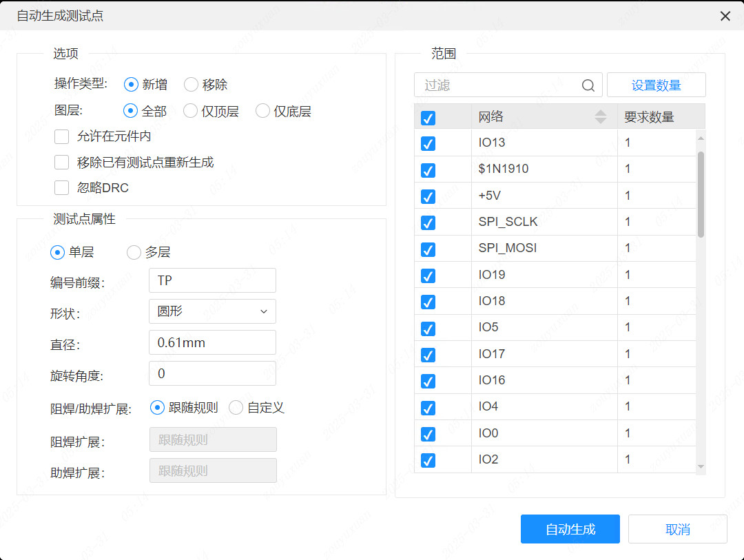Close the 自动生成测试点 dialog

pos(725,15)
